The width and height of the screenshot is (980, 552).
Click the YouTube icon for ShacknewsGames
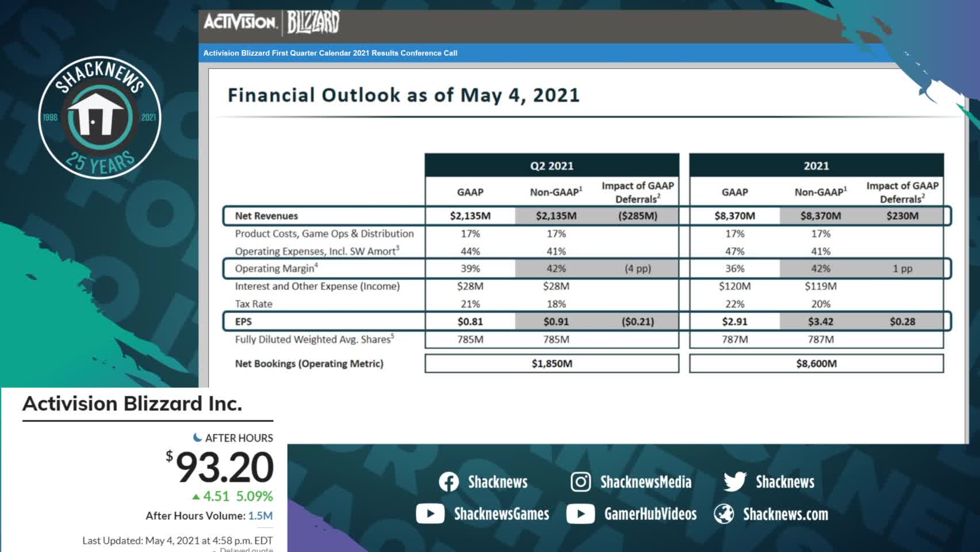click(x=430, y=513)
